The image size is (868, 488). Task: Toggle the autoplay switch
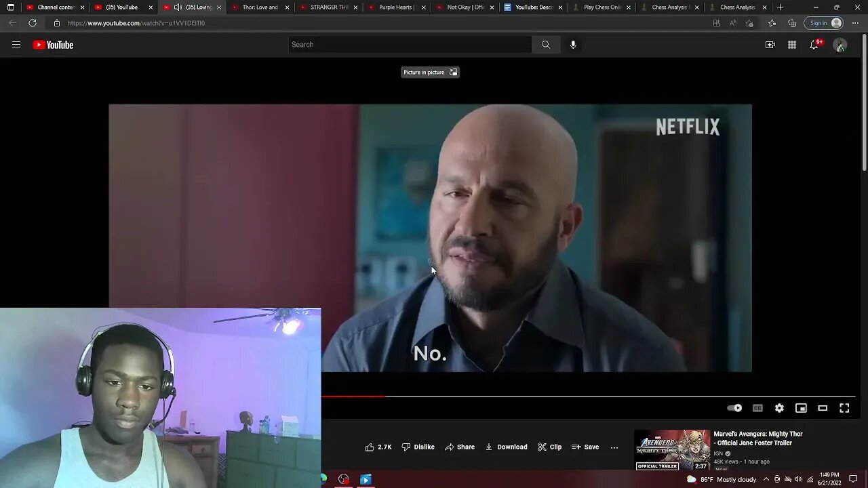[x=734, y=408]
